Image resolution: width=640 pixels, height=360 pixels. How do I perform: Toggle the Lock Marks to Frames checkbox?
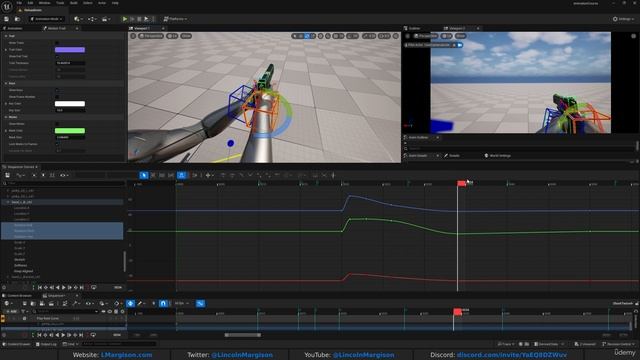click(x=57, y=144)
